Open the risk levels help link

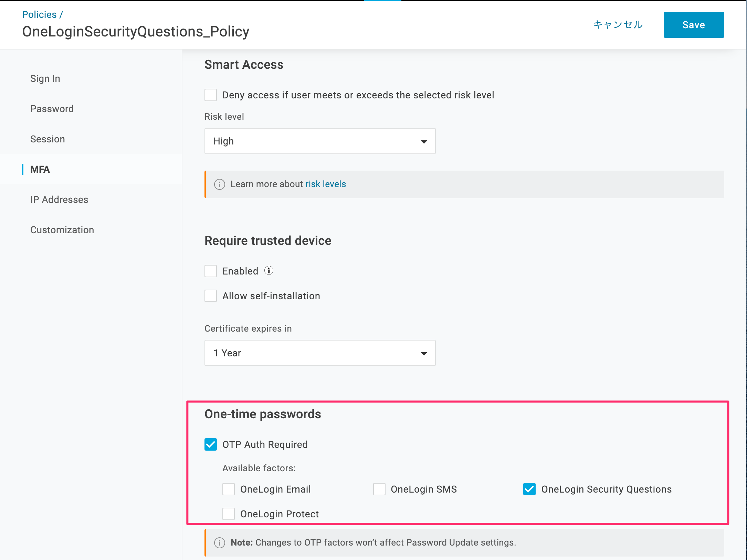(326, 184)
